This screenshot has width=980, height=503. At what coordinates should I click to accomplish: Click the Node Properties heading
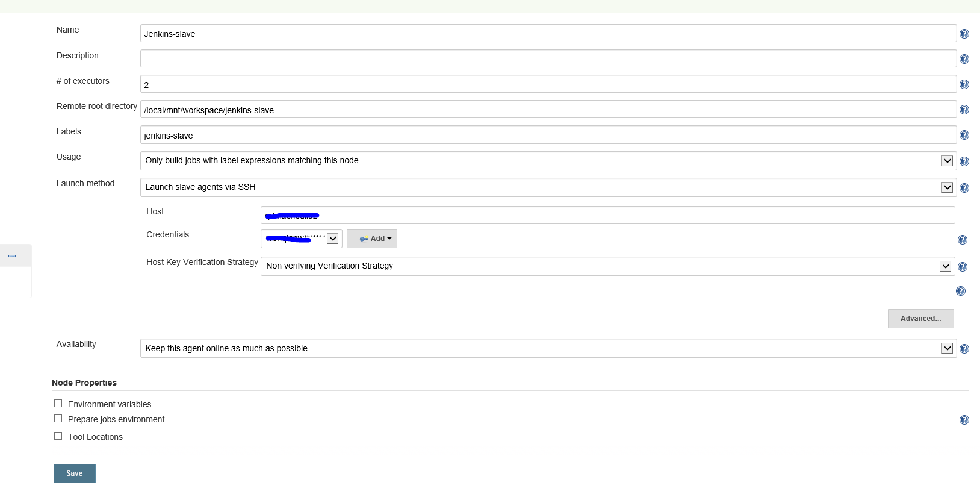click(x=84, y=383)
